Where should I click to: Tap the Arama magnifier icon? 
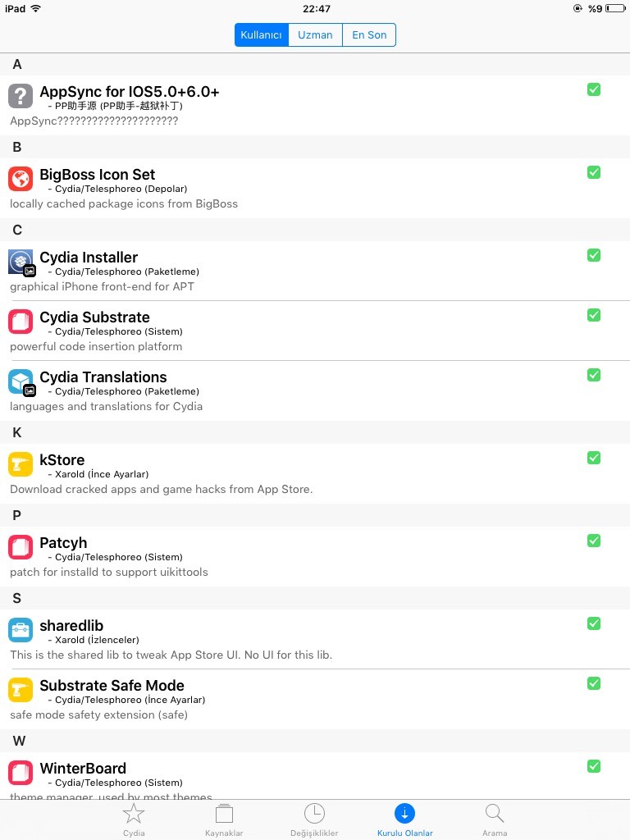495,813
